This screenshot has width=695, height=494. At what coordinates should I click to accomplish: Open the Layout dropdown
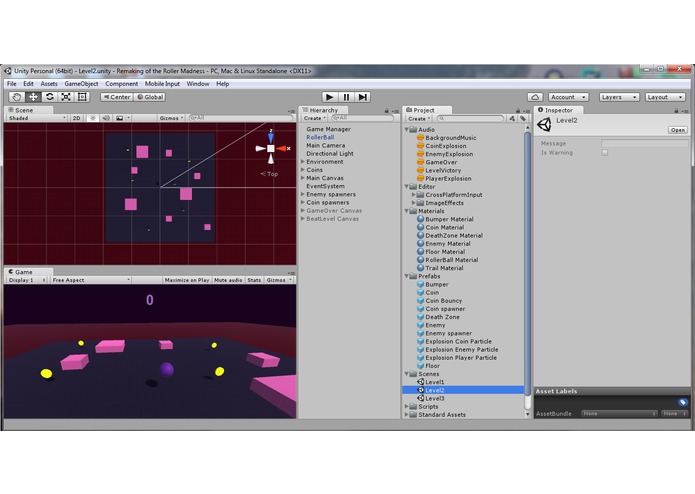pos(664,97)
